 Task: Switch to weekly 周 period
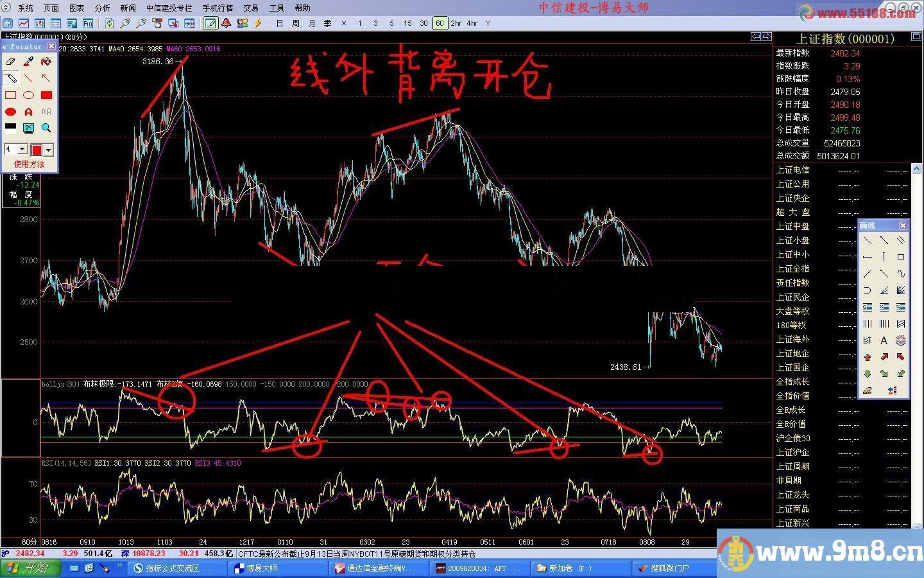click(x=296, y=23)
